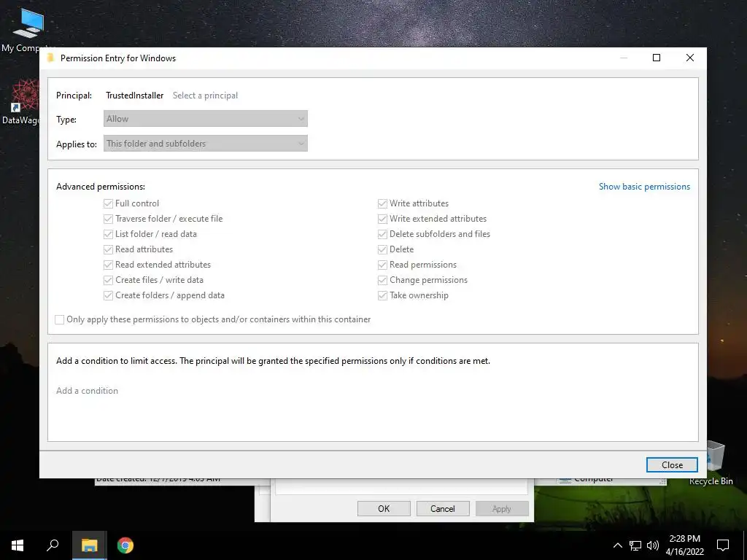Screen dimensions: 747x560
Task: Launch Google Chrome from taskbar
Action: (x=125, y=545)
